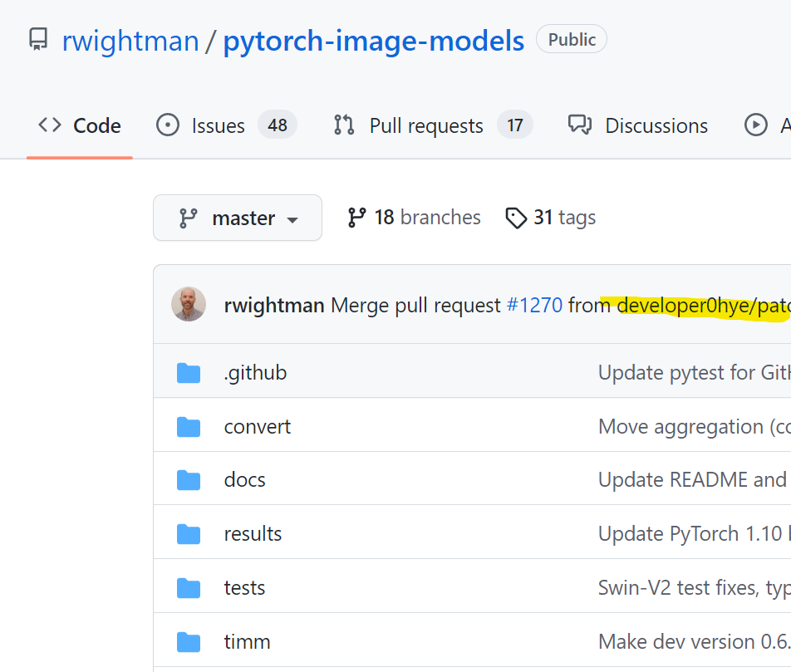Screen dimensions: 791x672
Task: Click the folder icon for docs
Action: click(189, 480)
